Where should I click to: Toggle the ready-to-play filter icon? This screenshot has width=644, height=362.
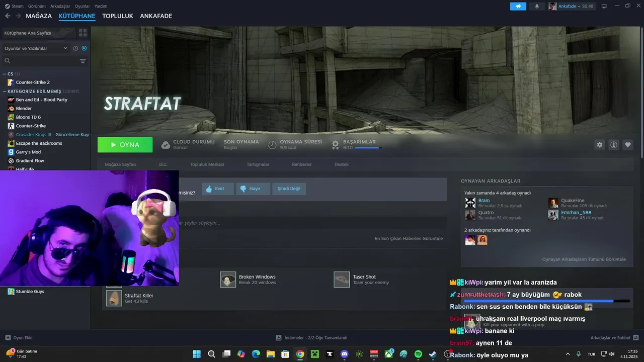tap(84, 48)
